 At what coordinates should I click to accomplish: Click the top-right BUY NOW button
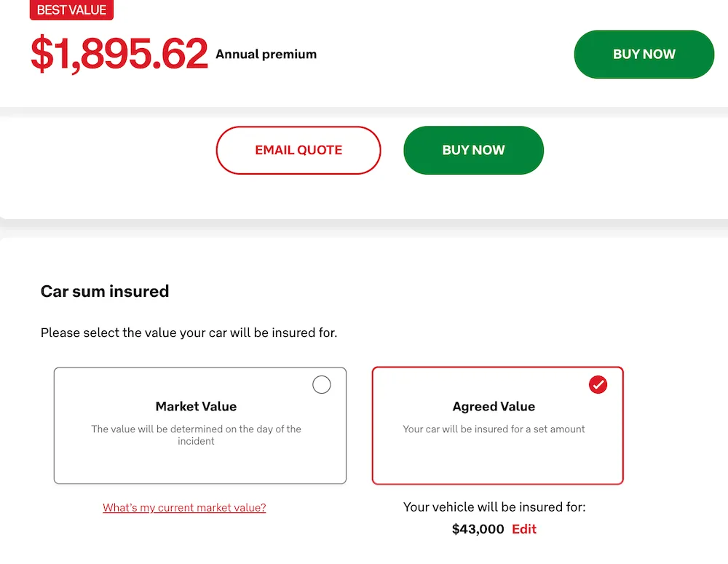pyautogui.click(x=644, y=55)
